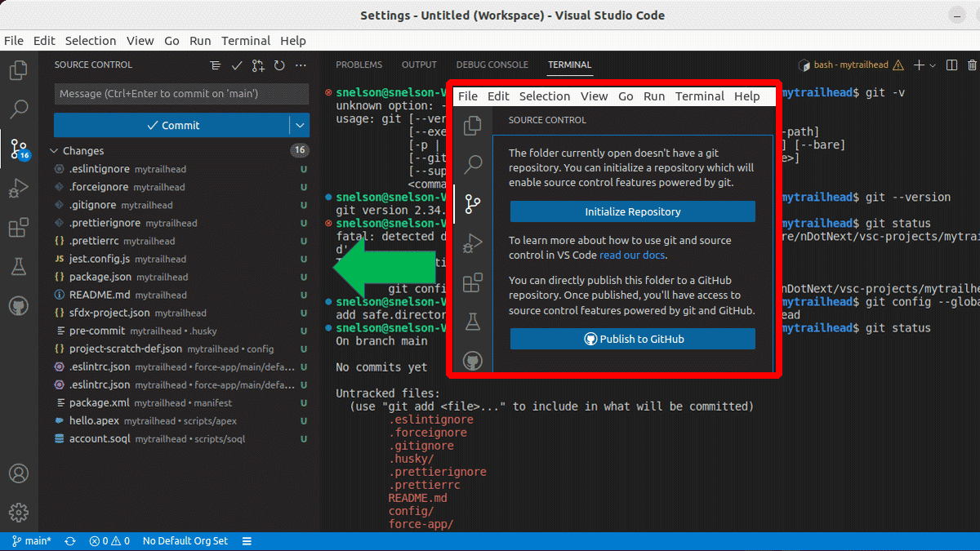The width and height of the screenshot is (980, 551).
Task: Select .prettierrc in Changes list
Action: pos(179,241)
